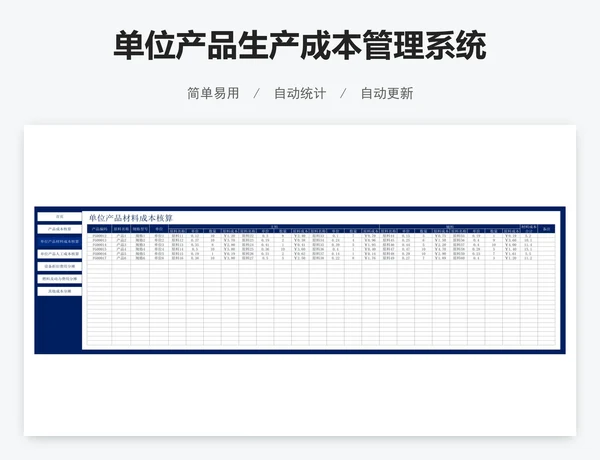This screenshot has height=460, width=600.
Task: Click the 产品3 name cell
Action: click(x=121, y=245)
